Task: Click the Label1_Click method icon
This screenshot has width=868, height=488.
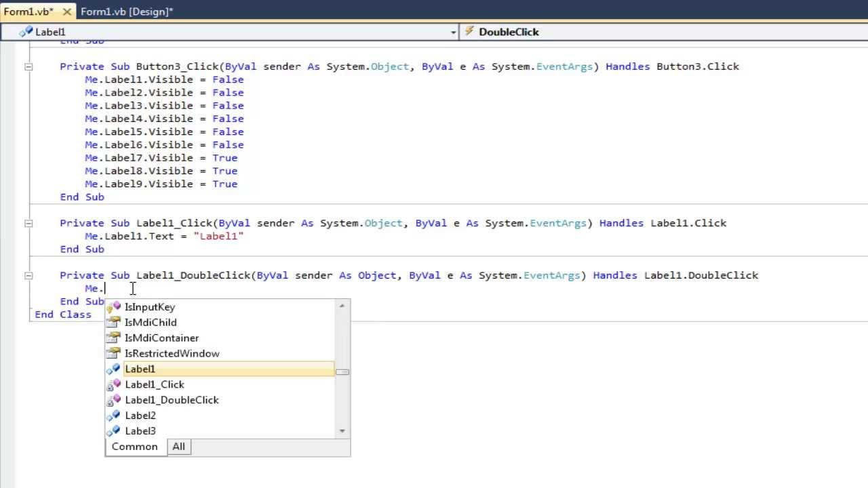Action: pos(114,384)
